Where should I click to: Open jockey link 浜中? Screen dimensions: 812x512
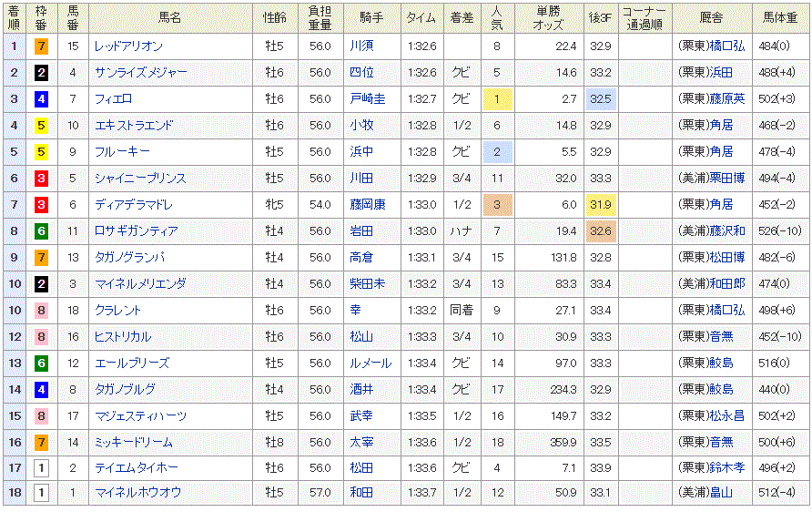(361, 152)
